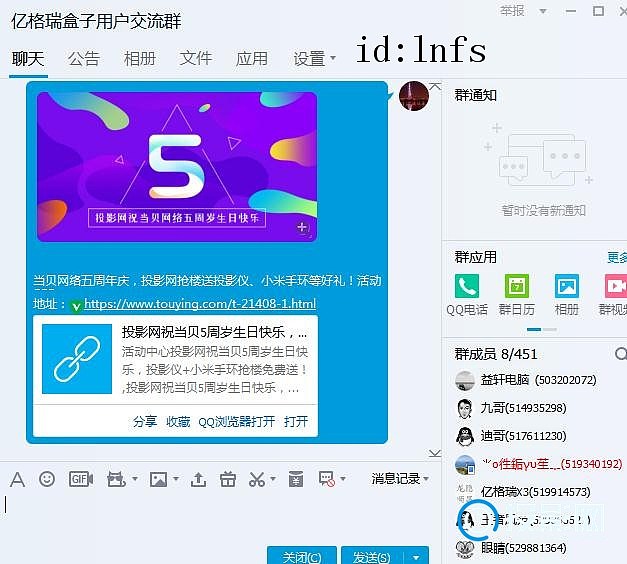Click 收藏 on link card
Screen dimensions: 627x564
[178, 422]
